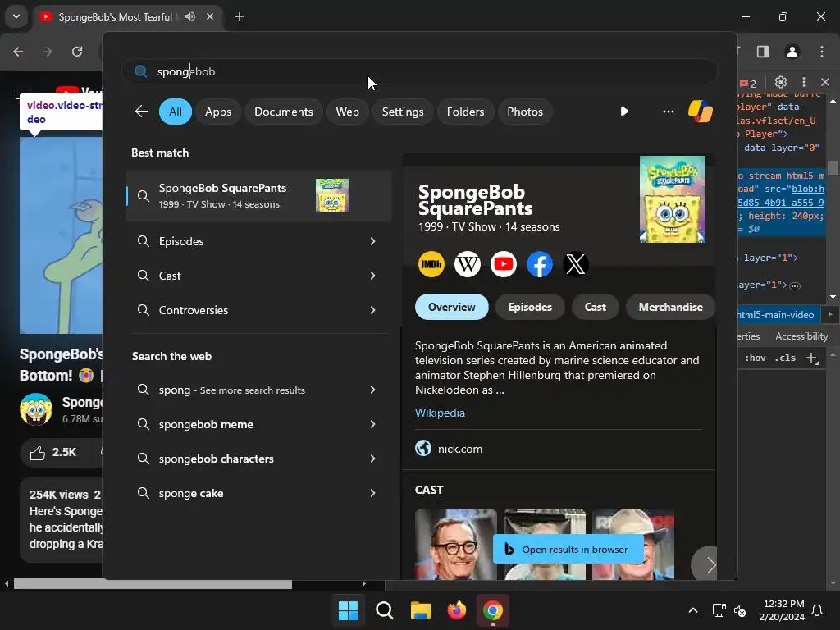Viewport: 840px width, 630px height.
Task: Open notification bell in system tray
Action: [x=818, y=610]
